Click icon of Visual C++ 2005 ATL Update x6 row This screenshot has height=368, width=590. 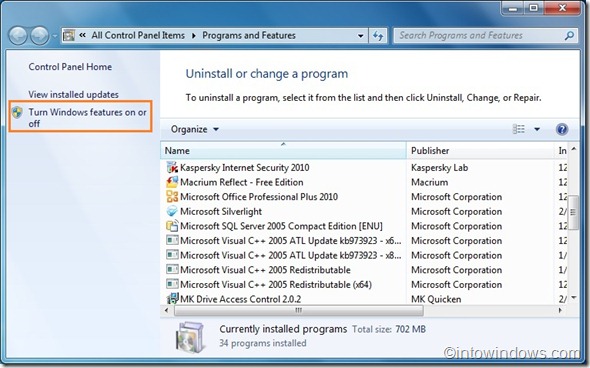click(x=172, y=240)
